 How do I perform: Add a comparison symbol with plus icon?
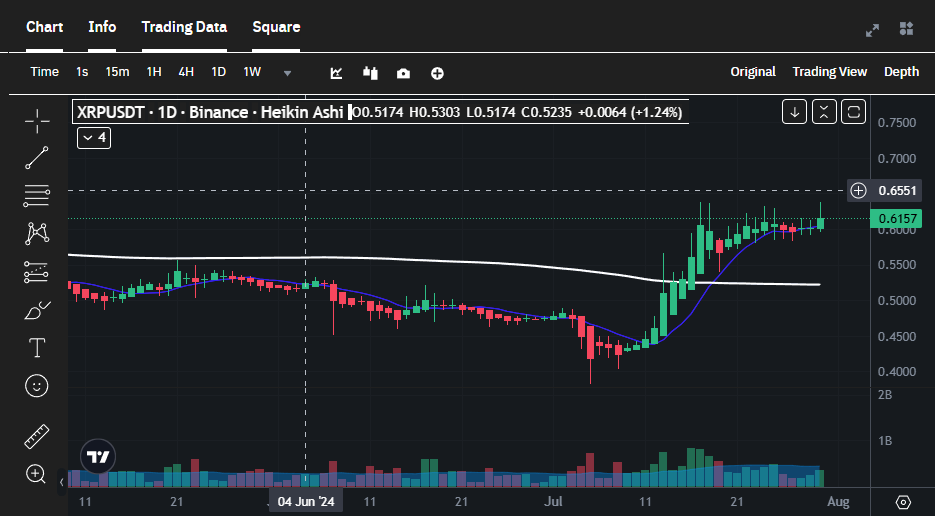(437, 73)
